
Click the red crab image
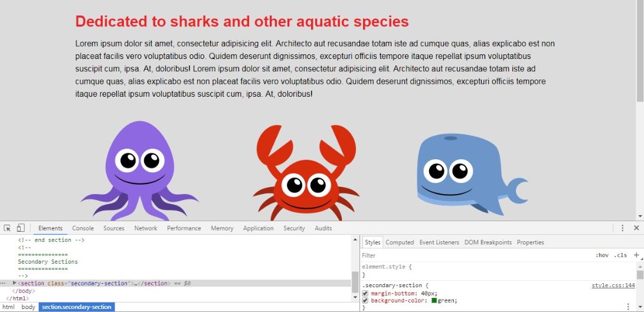click(306, 172)
